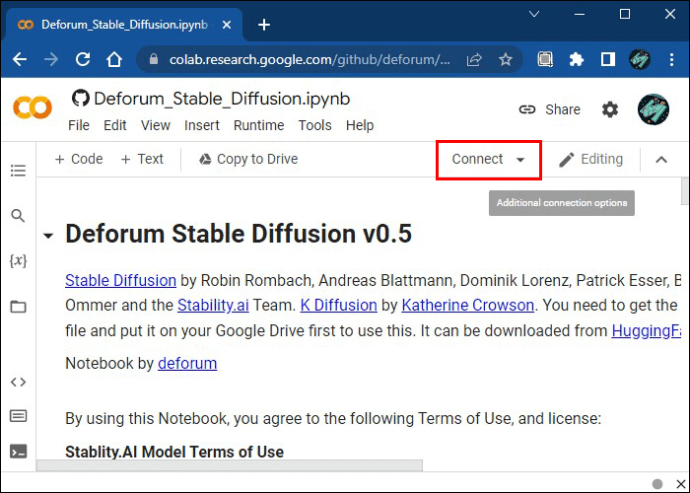Click the GitHub icon beside the notebook title
This screenshot has height=493, width=690.
click(81, 98)
